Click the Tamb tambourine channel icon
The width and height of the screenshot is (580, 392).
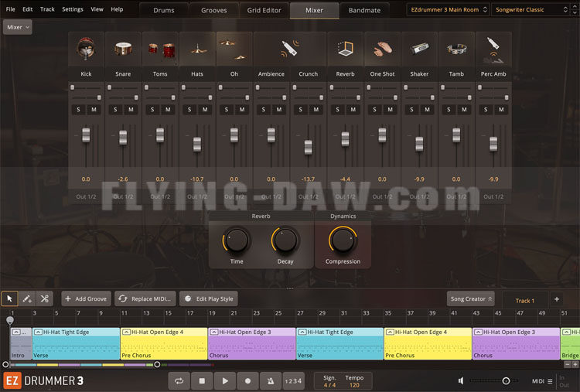click(456, 49)
